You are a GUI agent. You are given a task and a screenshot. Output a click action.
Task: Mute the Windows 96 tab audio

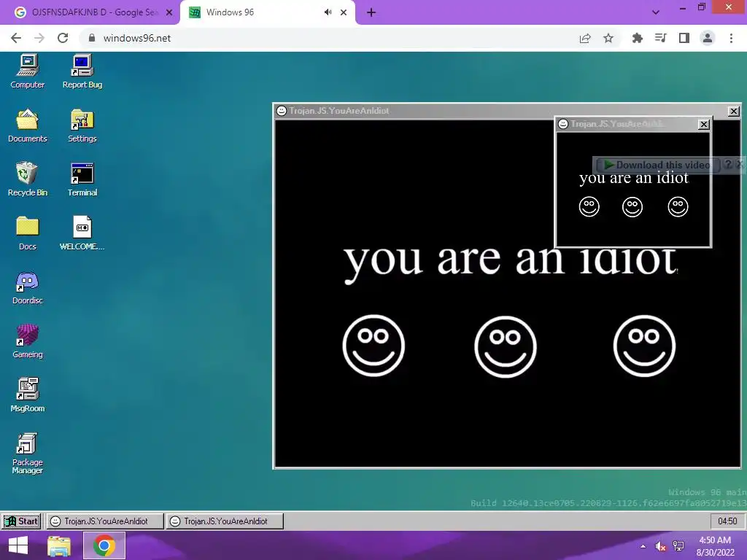pyautogui.click(x=328, y=12)
